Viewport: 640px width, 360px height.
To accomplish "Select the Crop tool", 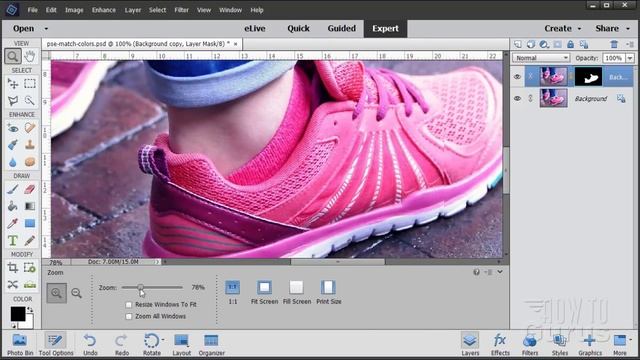I will coord(13,268).
